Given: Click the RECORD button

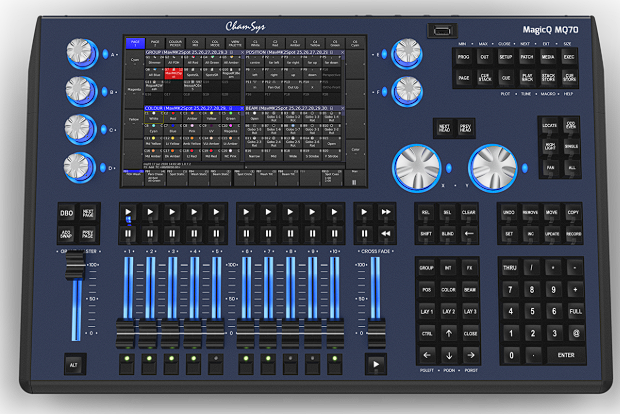Looking at the screenshot, I should point(573,234).
